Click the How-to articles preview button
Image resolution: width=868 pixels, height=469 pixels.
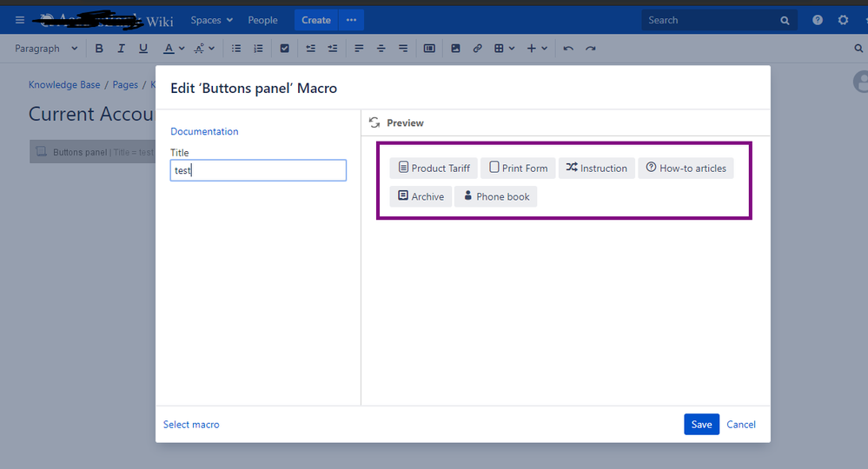(x=686, y=168)
